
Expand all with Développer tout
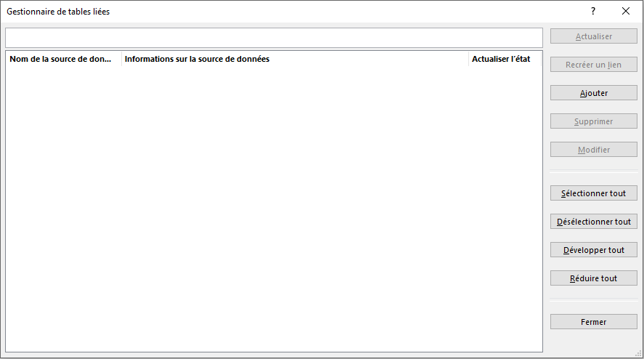tap(593, 250)
